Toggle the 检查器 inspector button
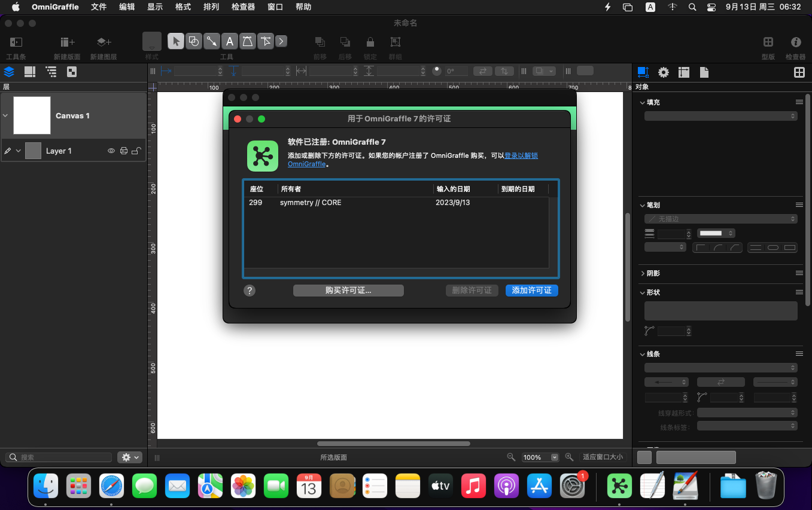 pos(796,42)
